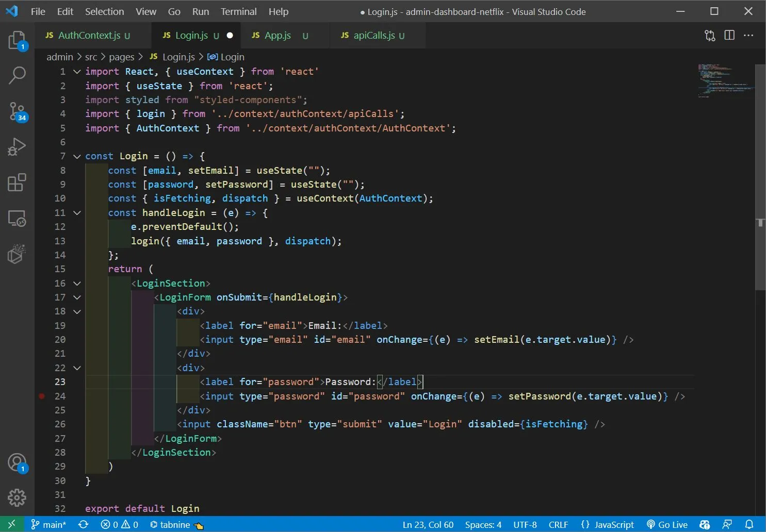766x532 pixels.
Task: Collapse the password div at line 22
Action: coord(77,368)
